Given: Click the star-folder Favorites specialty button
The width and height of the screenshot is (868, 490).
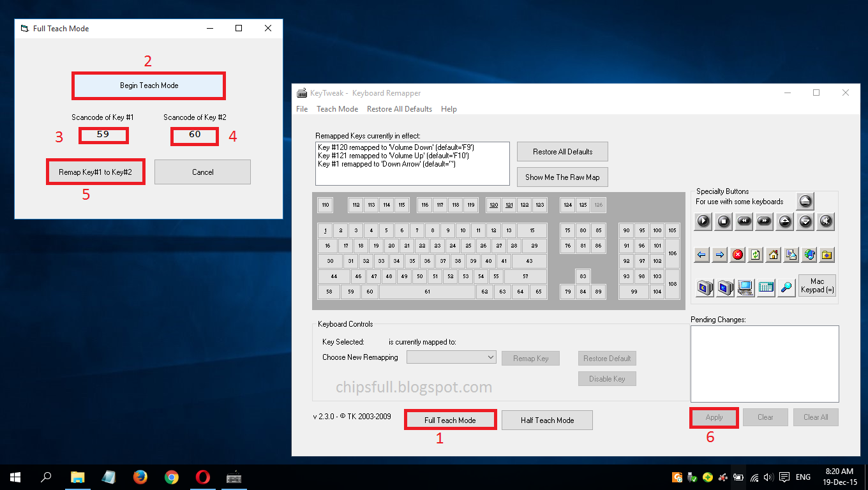Looking at the screenshot, I should [827, 255].
